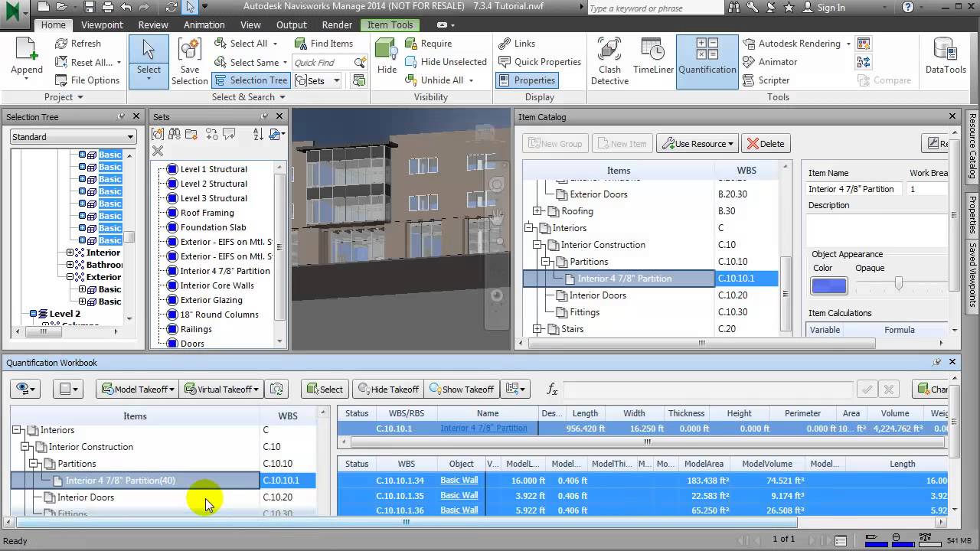The width and height of the screenshot is (980, 551).
Task: Select the Roof Framing set
Action: pos(207,213)
